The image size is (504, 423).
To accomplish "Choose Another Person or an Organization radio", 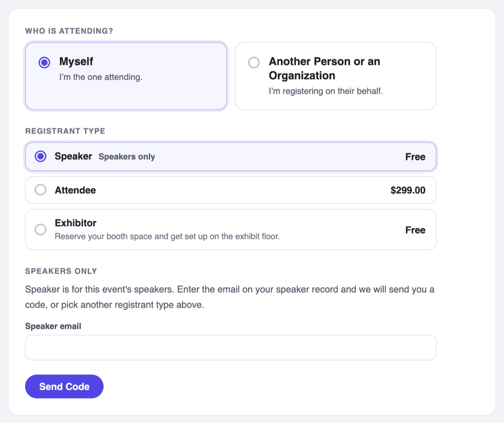I will pyautogui.click(x=254, y=63).
